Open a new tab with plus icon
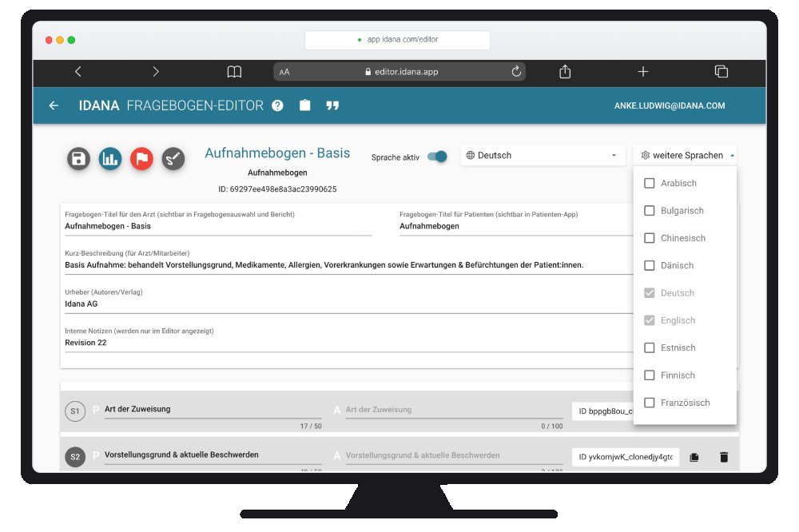 pyautogui.click(x=643, y=72)
